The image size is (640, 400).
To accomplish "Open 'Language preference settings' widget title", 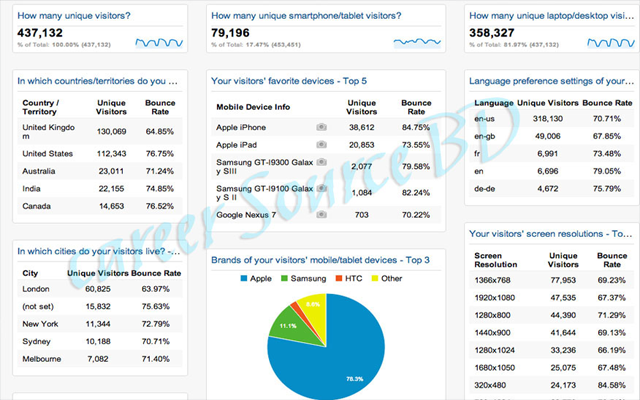I will (x=551, y=81).
